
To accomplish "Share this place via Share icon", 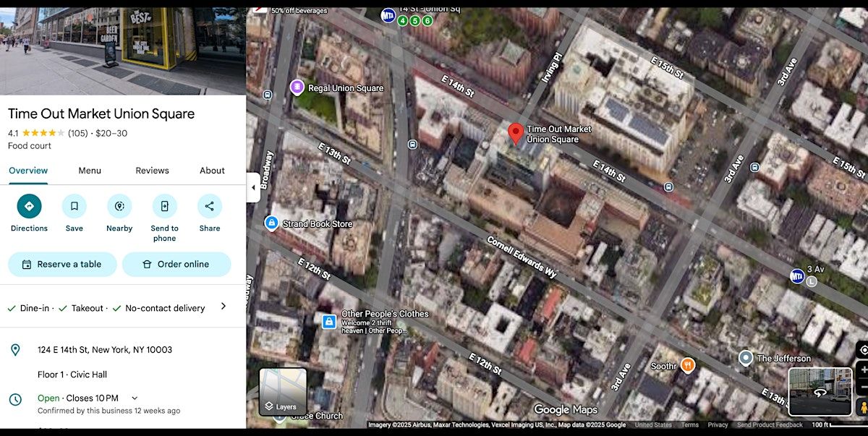I will 210,207.
